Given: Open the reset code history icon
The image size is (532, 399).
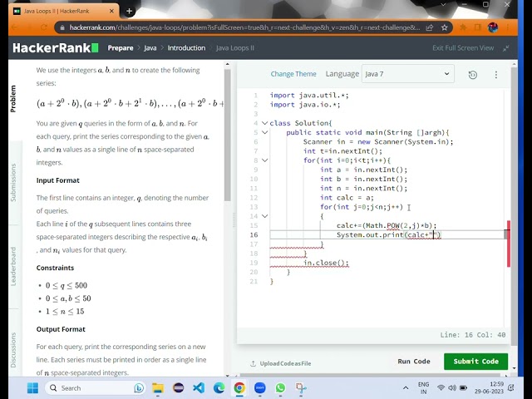Looking at the screenshot, I should tap(473, 75).
